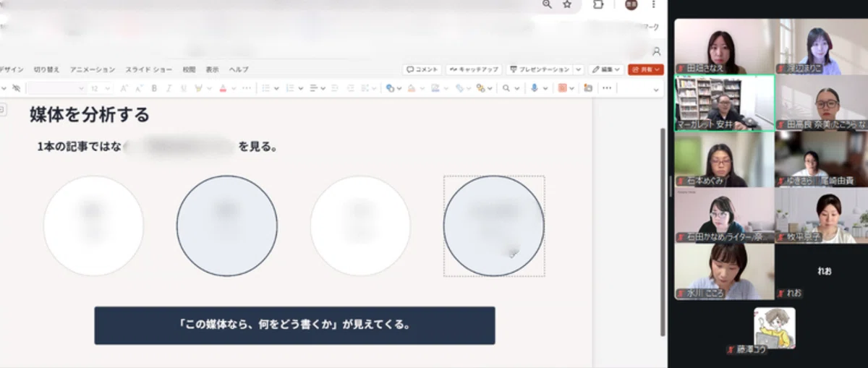The image size is (868, 368).
Task: Click the bulleted list icon
Action: point(266,88)
